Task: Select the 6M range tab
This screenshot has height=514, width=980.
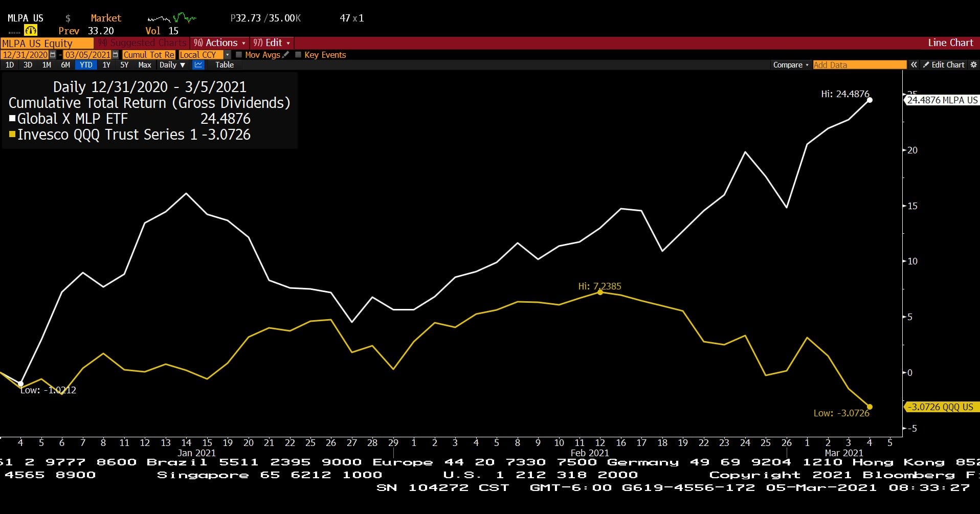Action: click(65, 65)
